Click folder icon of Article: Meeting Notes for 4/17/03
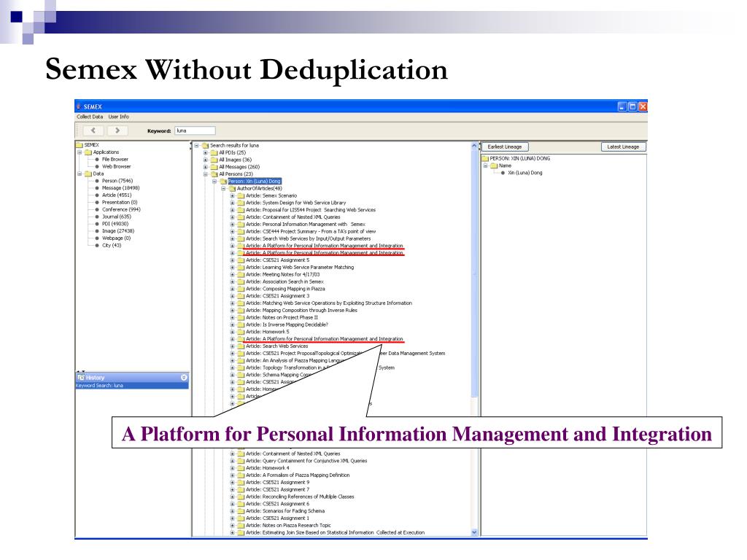Viewport: 747px width, 560px height. 241,274
